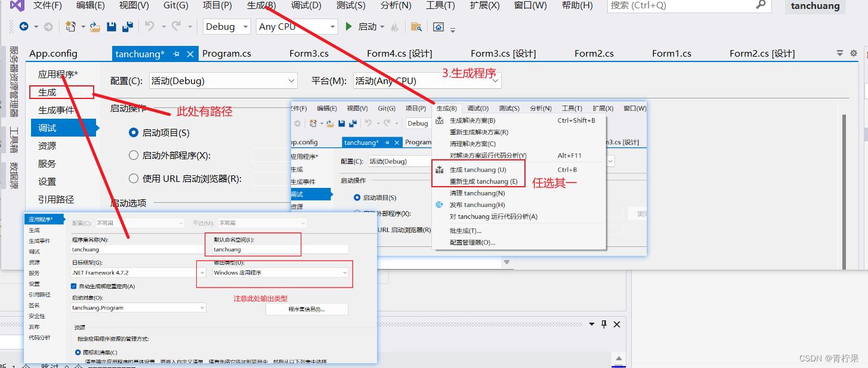Select 代码分析 in the application settings overlay list
This screenshot has width=868, height=368.
coord(39,338)
